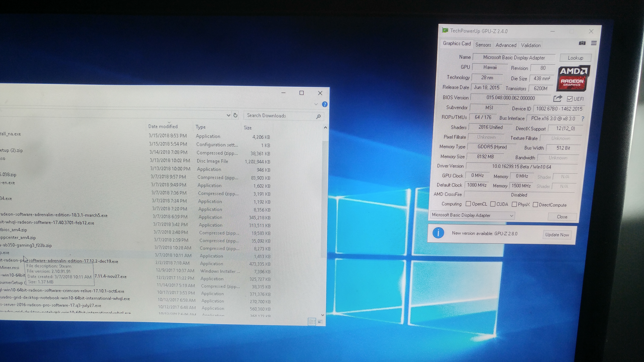Click the GPU-Z title bar app icon
Viewport: 644px width, 362px height.
445,31
